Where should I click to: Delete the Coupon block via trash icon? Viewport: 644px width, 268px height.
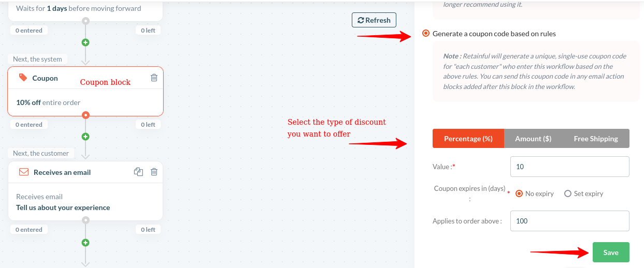pyautogui.click(x=154, y=78)
